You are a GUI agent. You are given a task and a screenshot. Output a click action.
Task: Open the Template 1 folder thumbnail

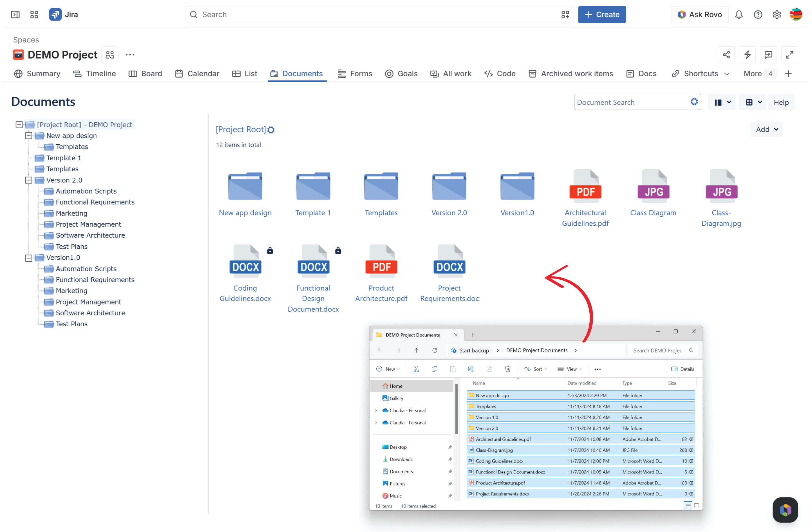(313, 194)
